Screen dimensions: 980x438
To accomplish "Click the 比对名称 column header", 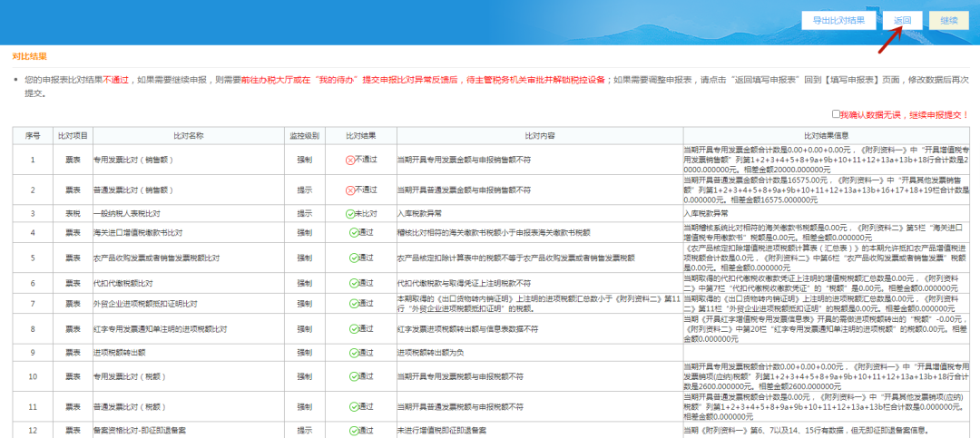I will 188,136.
